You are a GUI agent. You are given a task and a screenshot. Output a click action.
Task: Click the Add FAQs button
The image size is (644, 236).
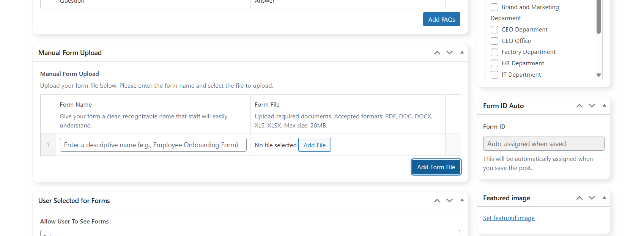[x=441, y=19]
